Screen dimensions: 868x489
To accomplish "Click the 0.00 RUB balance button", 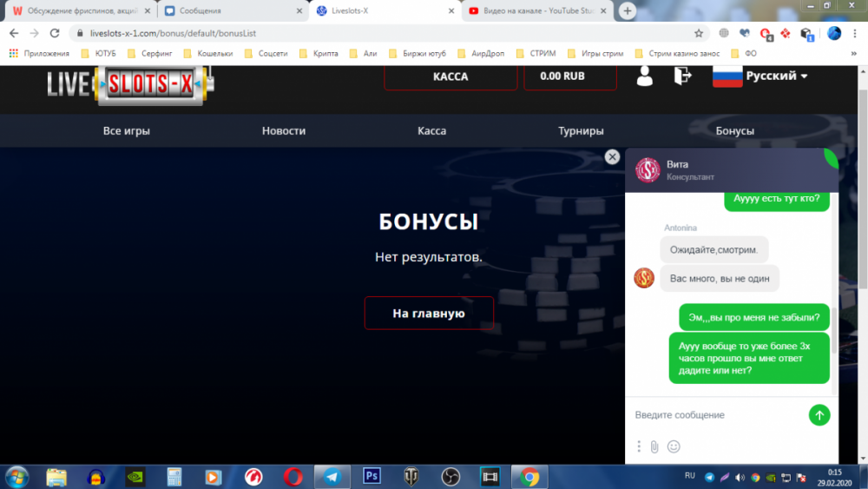I will 570,77.
